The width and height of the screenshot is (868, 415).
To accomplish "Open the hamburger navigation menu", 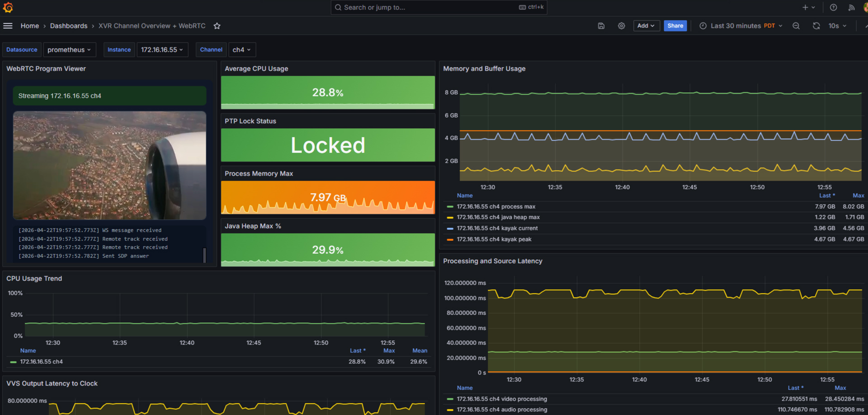I will point(8,26).
